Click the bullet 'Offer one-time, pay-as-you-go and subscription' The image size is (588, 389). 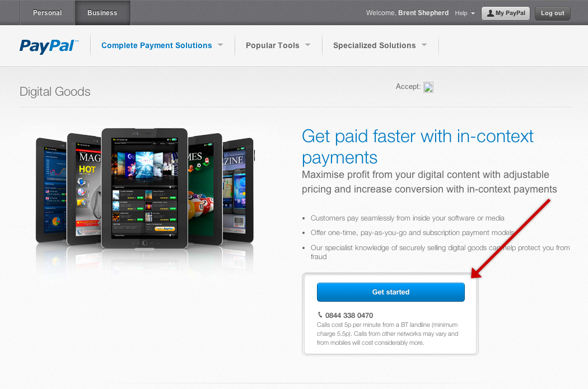pyautogui.click(x=412, y=233)
